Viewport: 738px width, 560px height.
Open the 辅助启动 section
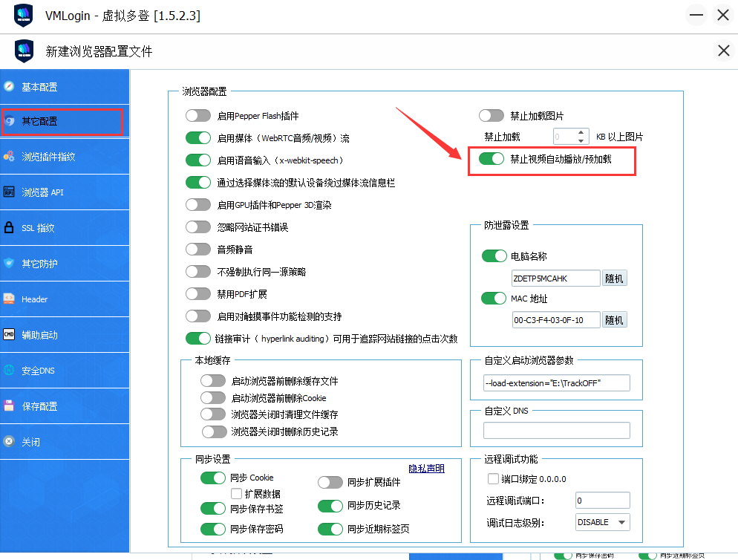pos(65,335)
